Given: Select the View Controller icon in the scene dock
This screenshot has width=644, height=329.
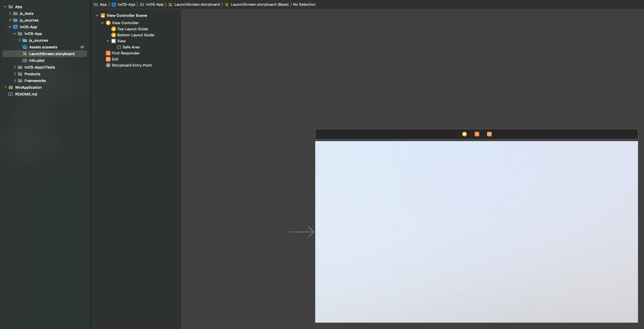Looking at the screenshot, I should point(465,134).
